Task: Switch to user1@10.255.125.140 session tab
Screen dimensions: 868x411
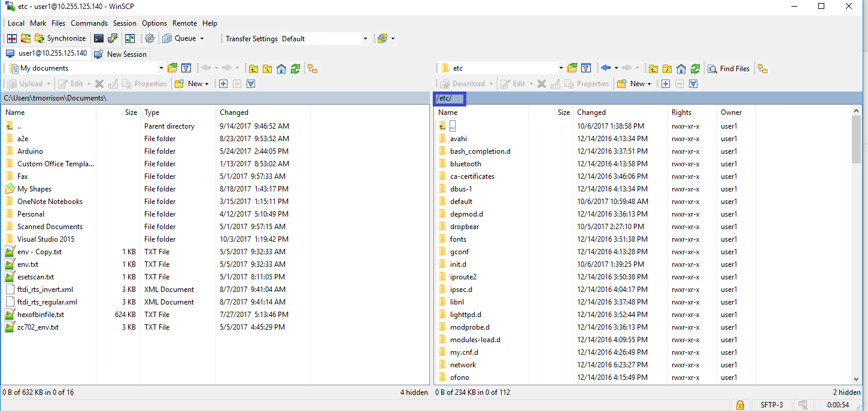Action: click(x=47, y=53)
